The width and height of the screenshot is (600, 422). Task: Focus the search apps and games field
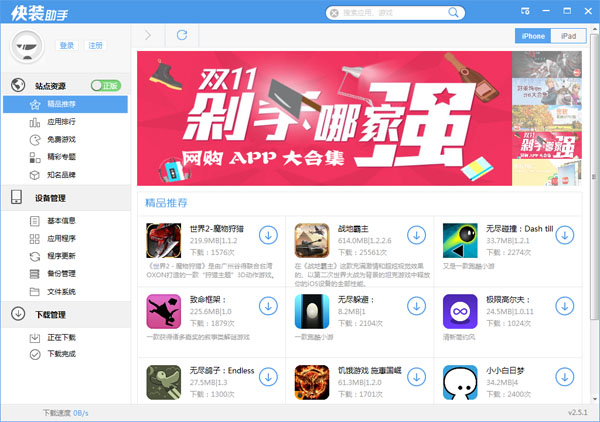[x=393, y=13]
